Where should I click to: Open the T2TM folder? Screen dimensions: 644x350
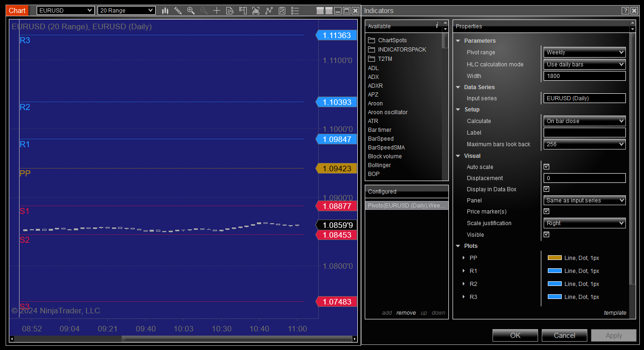[380, 59]
